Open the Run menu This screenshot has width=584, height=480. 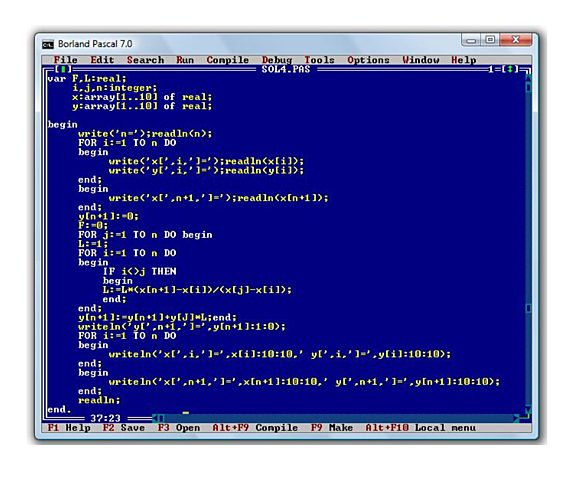tap(185, 60)
